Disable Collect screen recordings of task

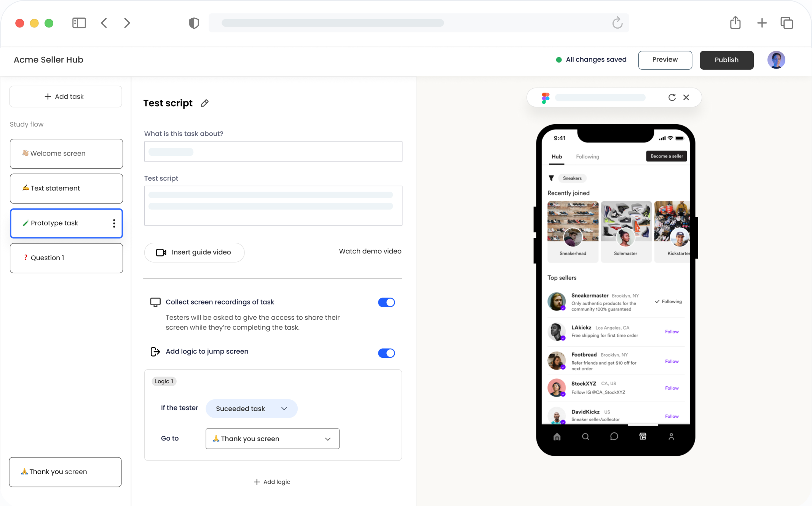386,302
